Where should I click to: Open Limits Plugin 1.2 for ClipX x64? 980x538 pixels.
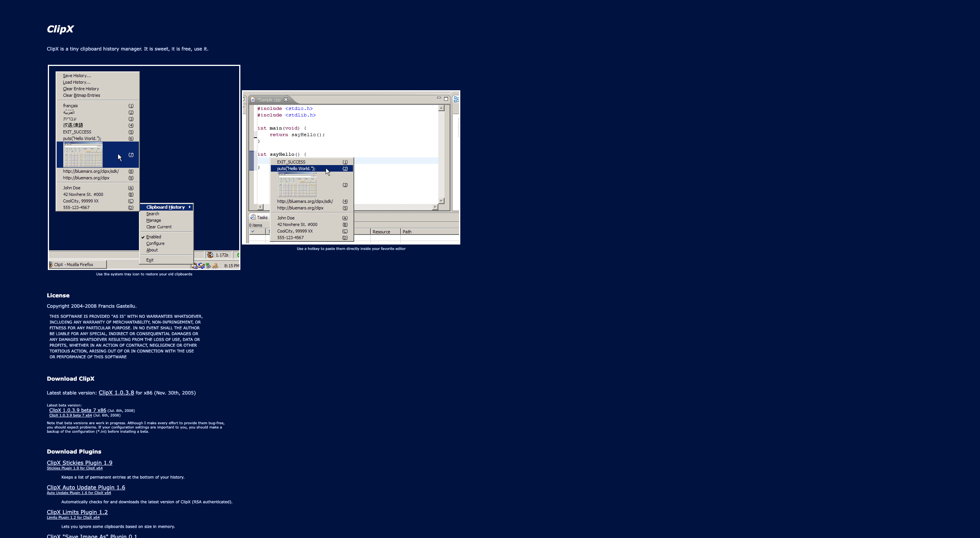click(x=73, y=518)
